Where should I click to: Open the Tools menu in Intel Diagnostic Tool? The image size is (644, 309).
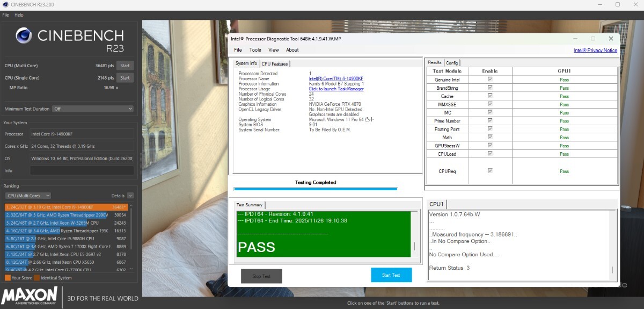pos(255,50)
